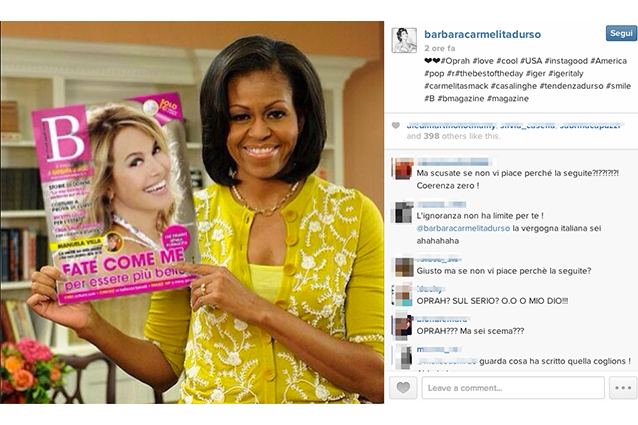Image resolution: width=638 pixels, height=425 pixels.
Task: Open barbaracarmelitadurso profile picture
Action: 404,40
